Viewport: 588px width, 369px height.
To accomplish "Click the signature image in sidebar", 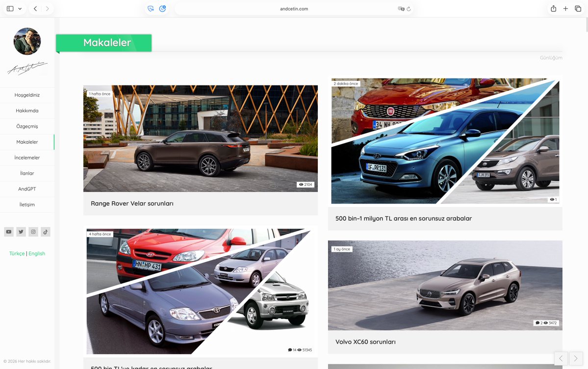I will pos(27,68).
